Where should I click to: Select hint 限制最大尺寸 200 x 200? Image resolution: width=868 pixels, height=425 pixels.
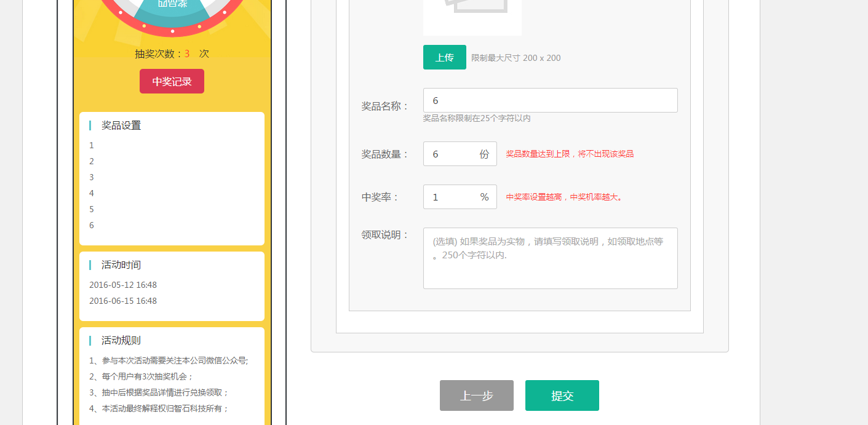click(x=516, y=58)
